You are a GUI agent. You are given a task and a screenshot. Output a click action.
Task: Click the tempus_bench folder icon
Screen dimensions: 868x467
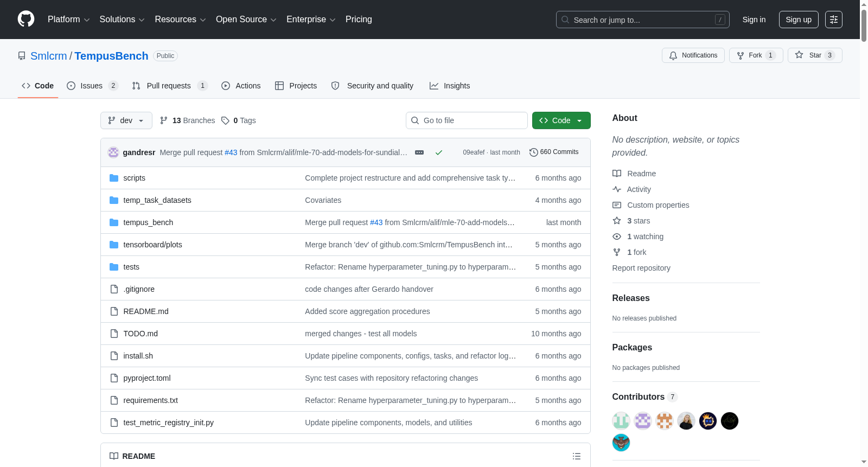pyautogui.click(x=114, y=222)
